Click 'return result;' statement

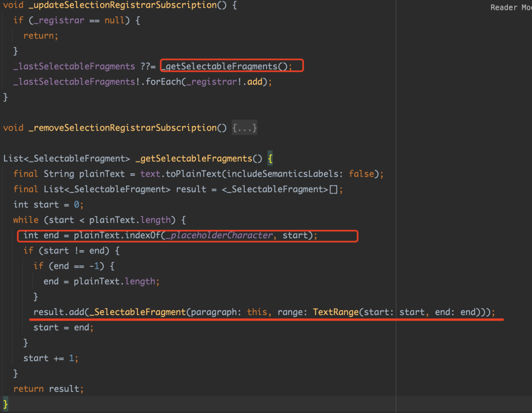[x=48, y=389]
